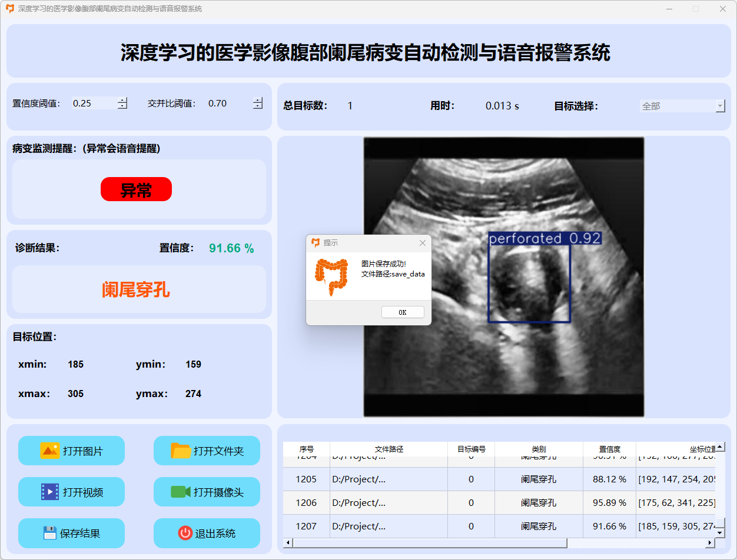
Task: Open the 目标选择 dropdown showing 全部
Action: click(x=682, y=106)
